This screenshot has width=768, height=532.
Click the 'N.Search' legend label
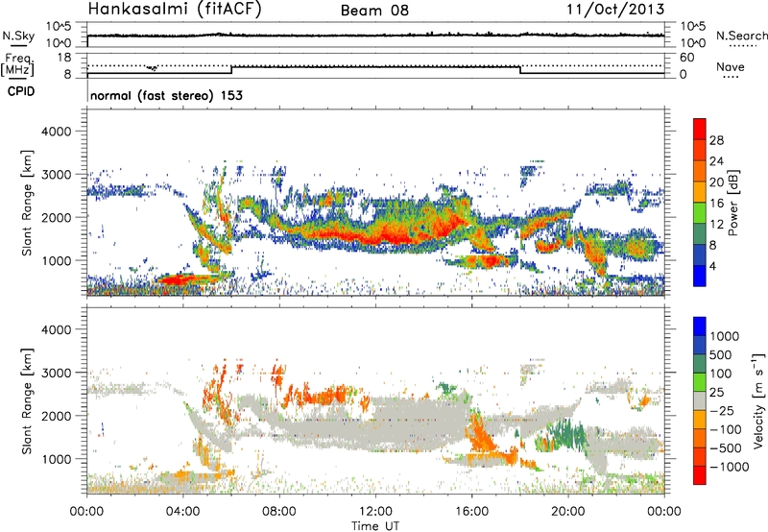pos(741,36)
